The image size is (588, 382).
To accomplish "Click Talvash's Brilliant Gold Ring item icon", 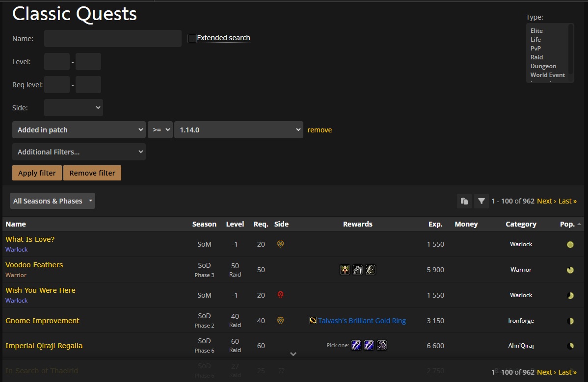I will 313,320.
